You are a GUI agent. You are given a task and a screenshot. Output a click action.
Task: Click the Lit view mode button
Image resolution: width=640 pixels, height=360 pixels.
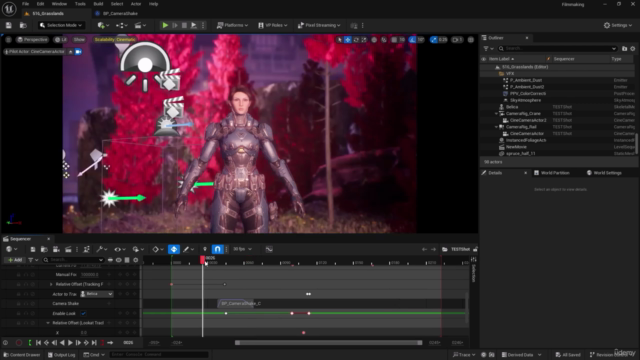pyautogui.click(x=61, y=40)
